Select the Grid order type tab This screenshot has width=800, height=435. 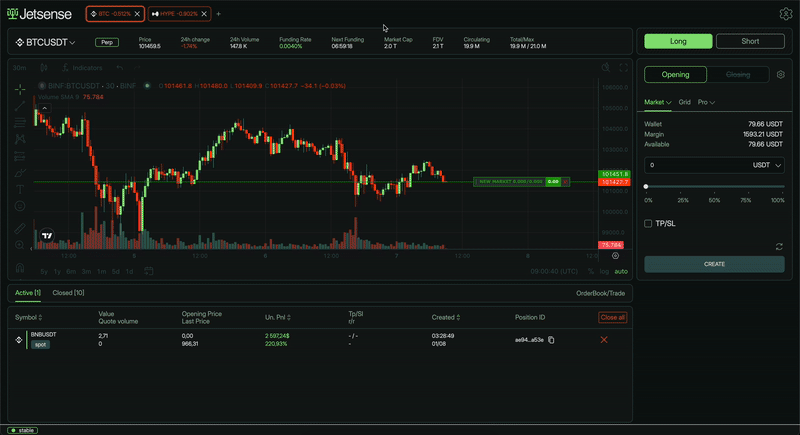tap(685, 102)
